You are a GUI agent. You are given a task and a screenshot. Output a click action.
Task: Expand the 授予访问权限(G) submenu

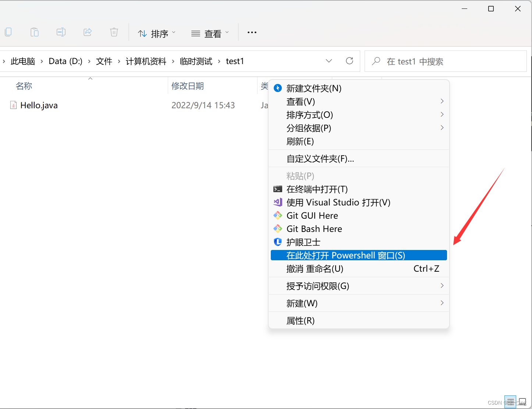pos(441,286)
